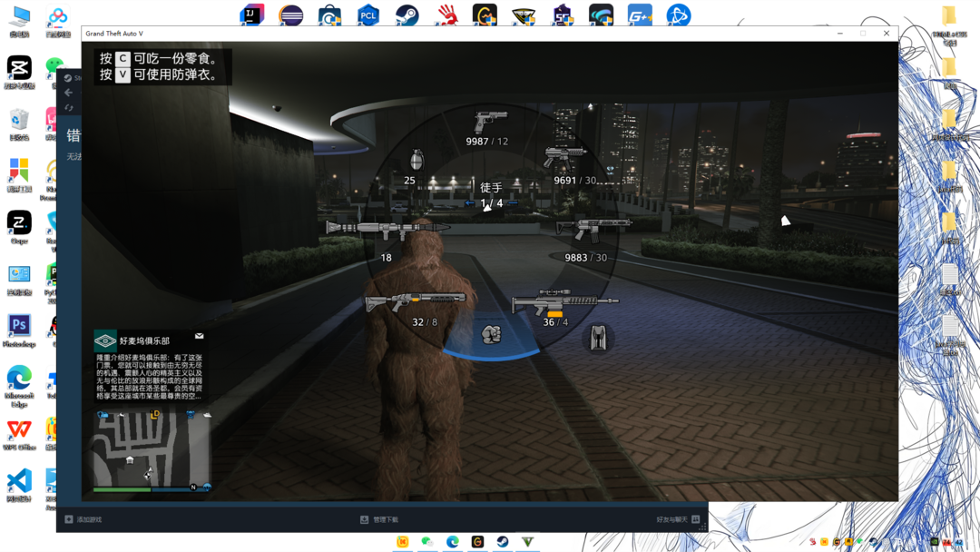
Task: Select the fist unarmed slot in weapon wheel
Action: pos(491,334)
